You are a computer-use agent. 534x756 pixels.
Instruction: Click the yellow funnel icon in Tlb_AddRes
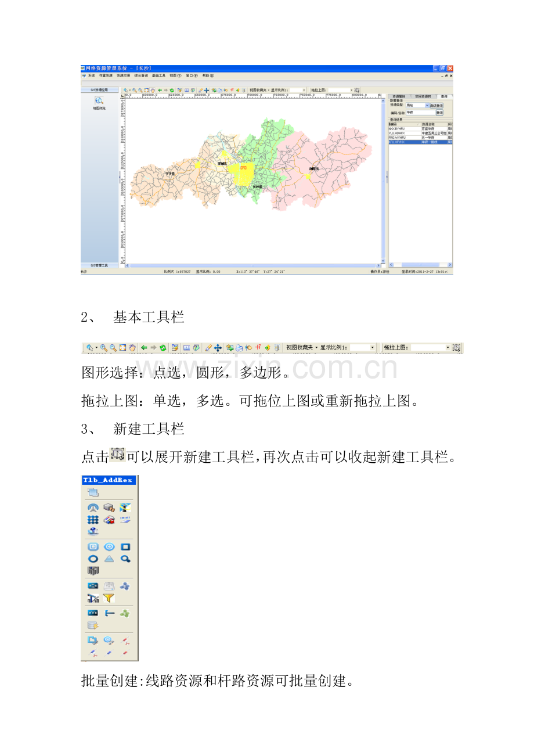pos(109,598)
